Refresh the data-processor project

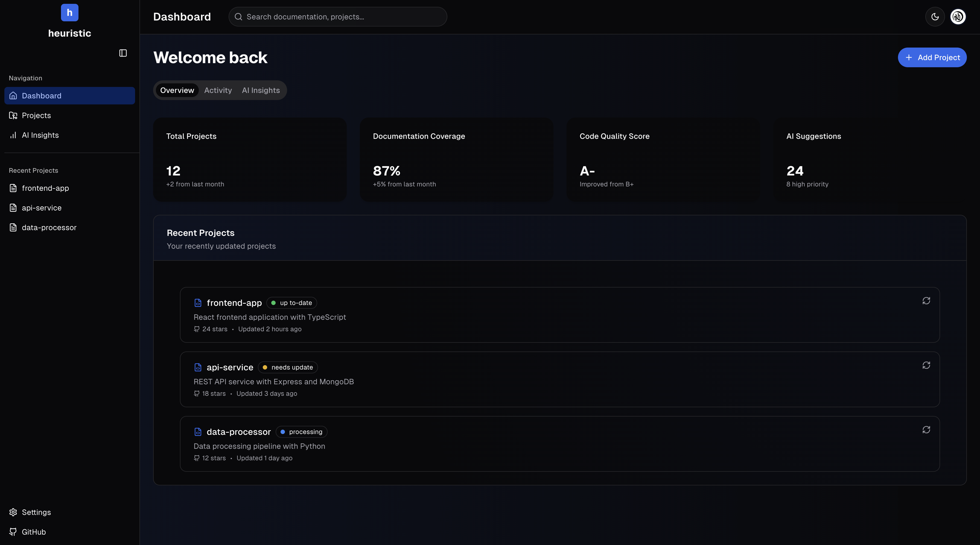(926, 430)
